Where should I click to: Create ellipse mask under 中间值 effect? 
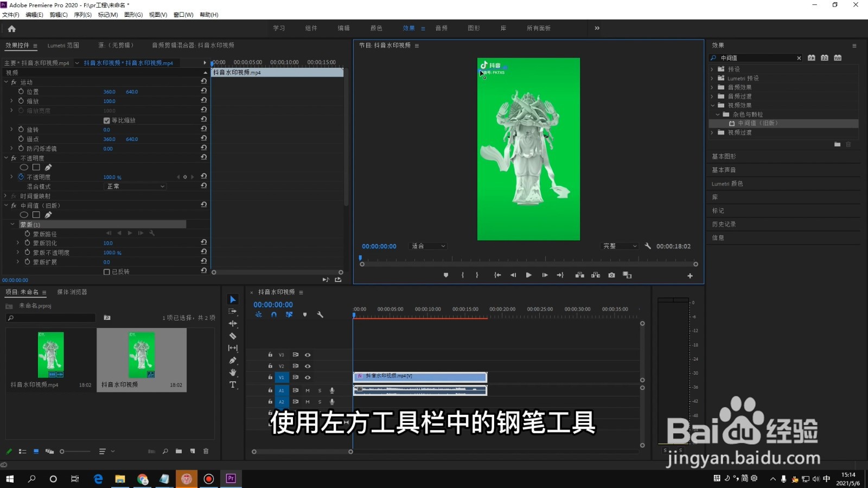point(24,215)
